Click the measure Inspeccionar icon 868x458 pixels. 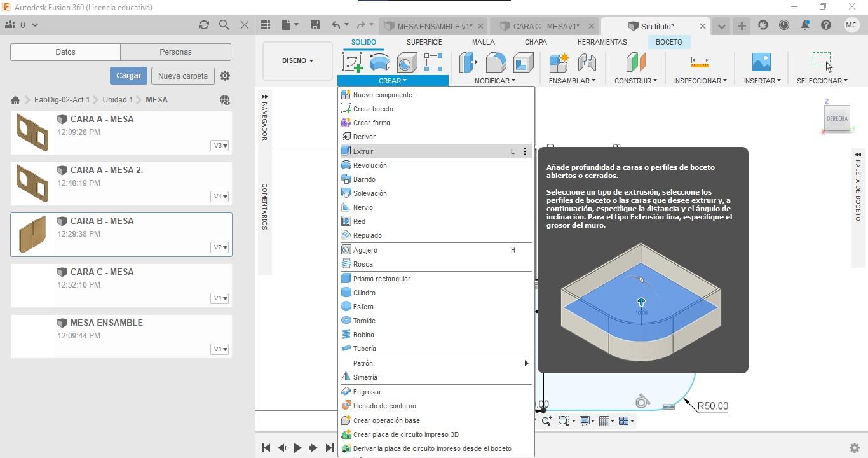point(700,62)
